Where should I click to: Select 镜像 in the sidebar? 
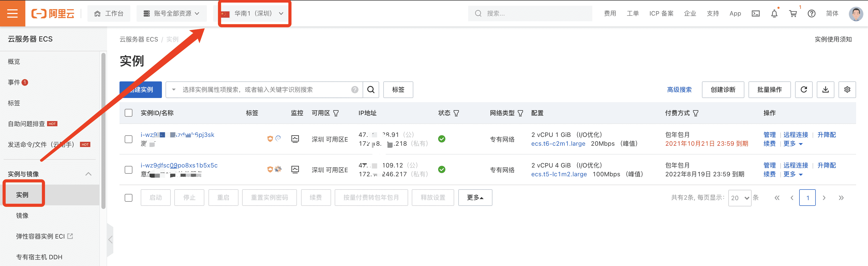(x=22, y=215)
